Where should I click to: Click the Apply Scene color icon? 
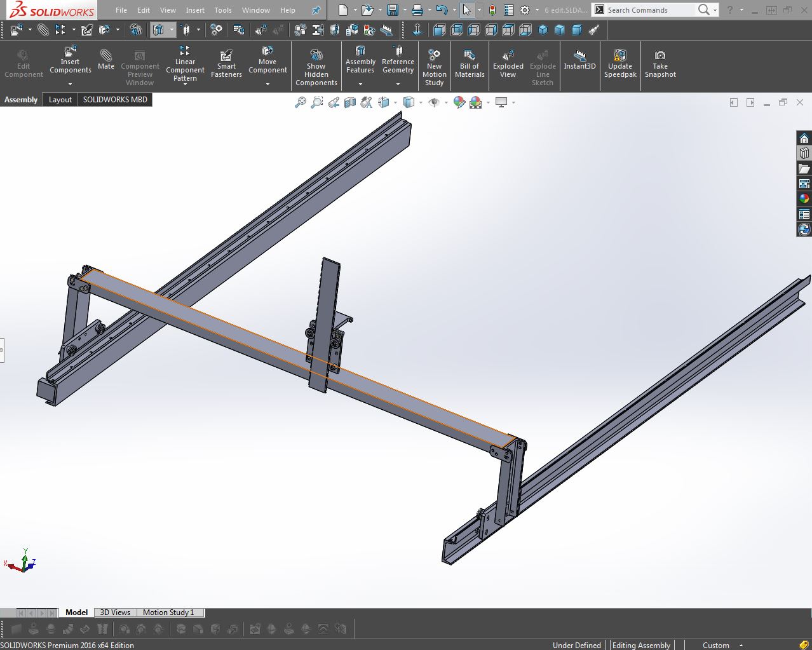(476, 102)
